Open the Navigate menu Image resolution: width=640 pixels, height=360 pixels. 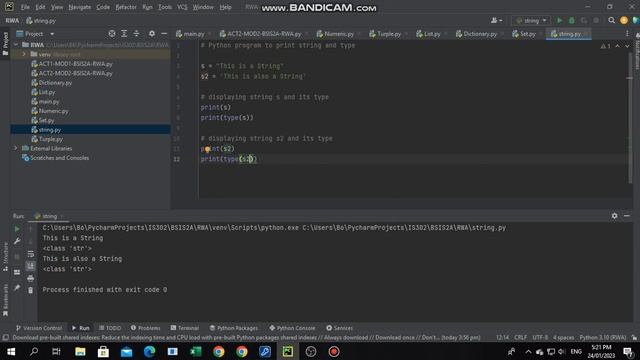pyautogui.click(x=80, y=7)
